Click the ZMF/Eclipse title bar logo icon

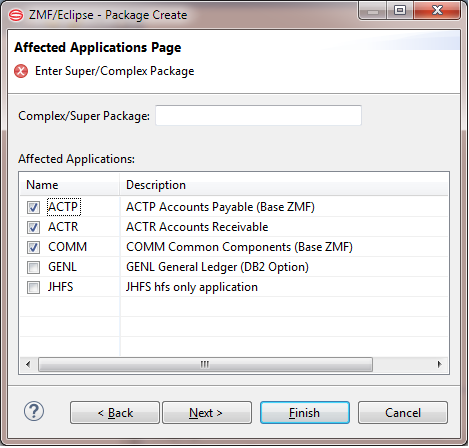[16, 15]
